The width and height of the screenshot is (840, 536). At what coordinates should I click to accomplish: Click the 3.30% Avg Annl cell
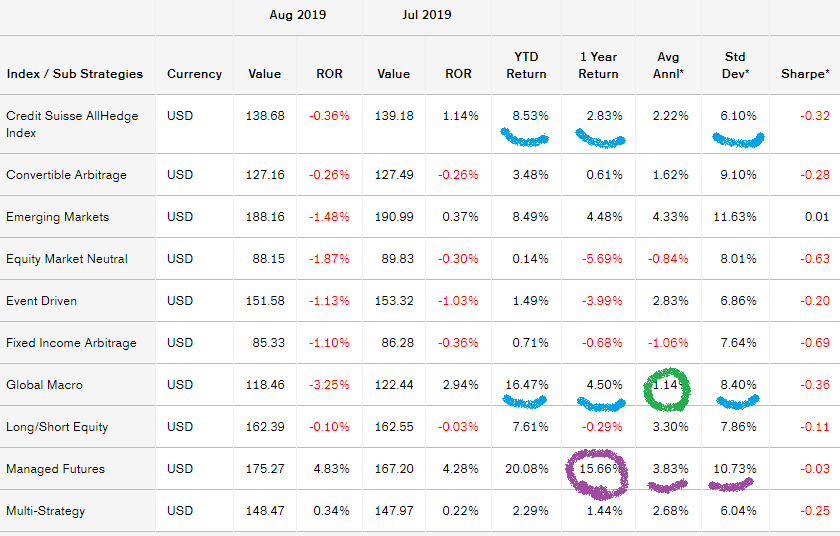click(x=671, y=427)
